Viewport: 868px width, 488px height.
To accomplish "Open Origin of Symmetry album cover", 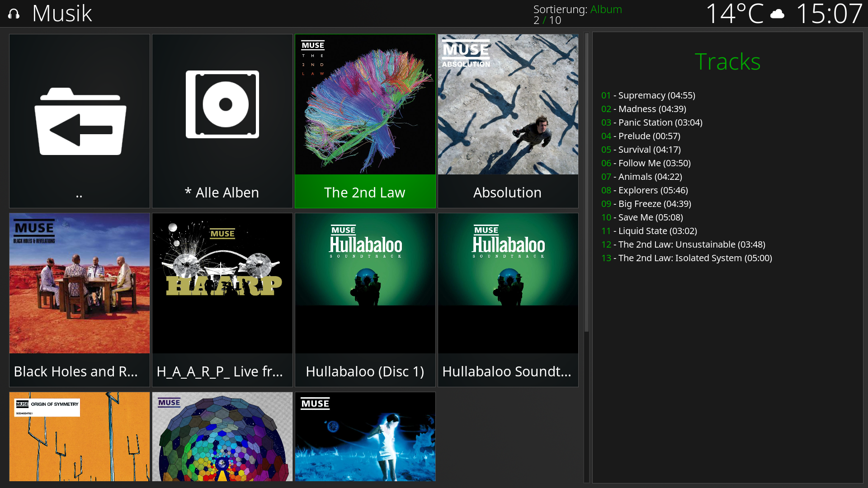I will pos(80,436).
